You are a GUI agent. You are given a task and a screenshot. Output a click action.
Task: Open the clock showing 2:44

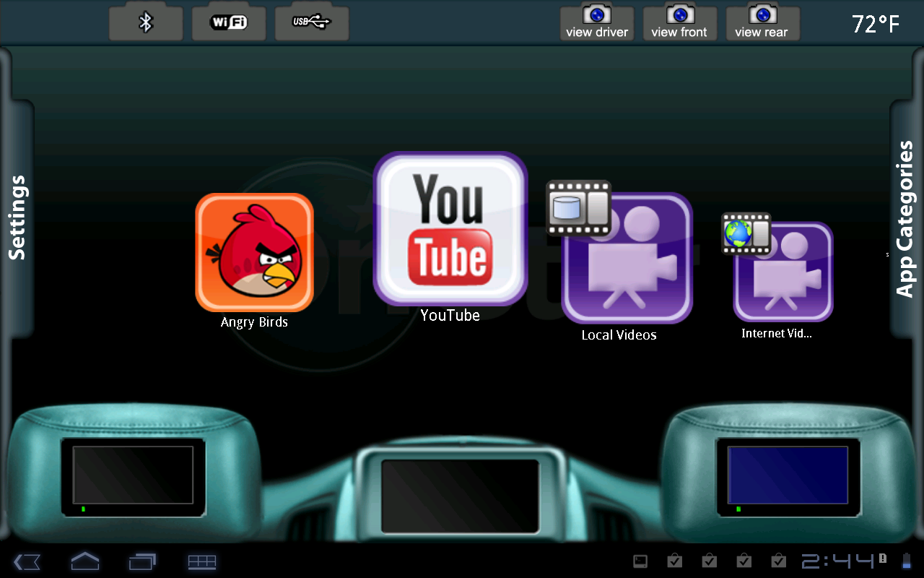(x=838, y=561)
